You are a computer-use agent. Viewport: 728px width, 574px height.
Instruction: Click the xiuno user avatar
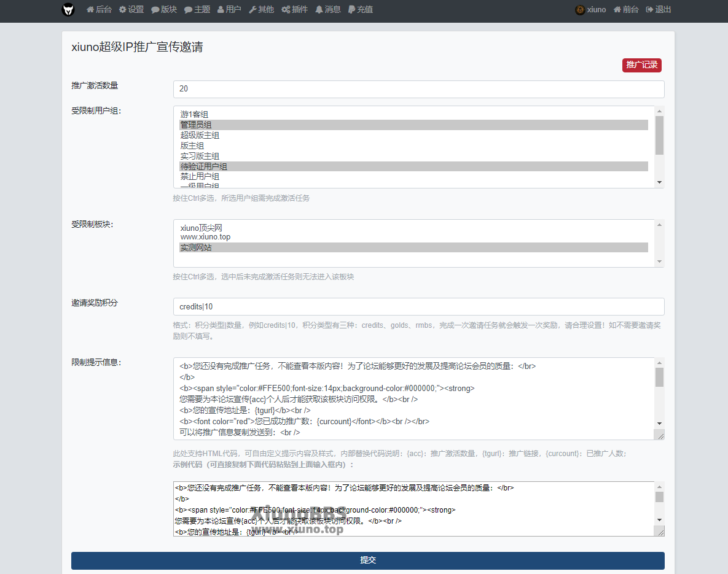(580, 10)
